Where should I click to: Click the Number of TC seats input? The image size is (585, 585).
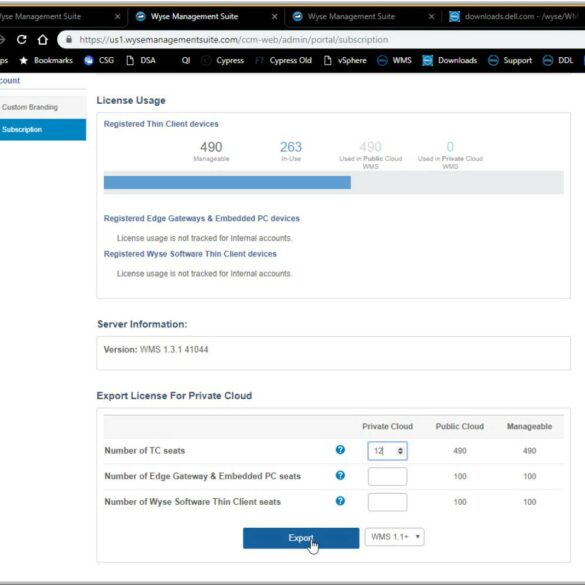(387, 451)
